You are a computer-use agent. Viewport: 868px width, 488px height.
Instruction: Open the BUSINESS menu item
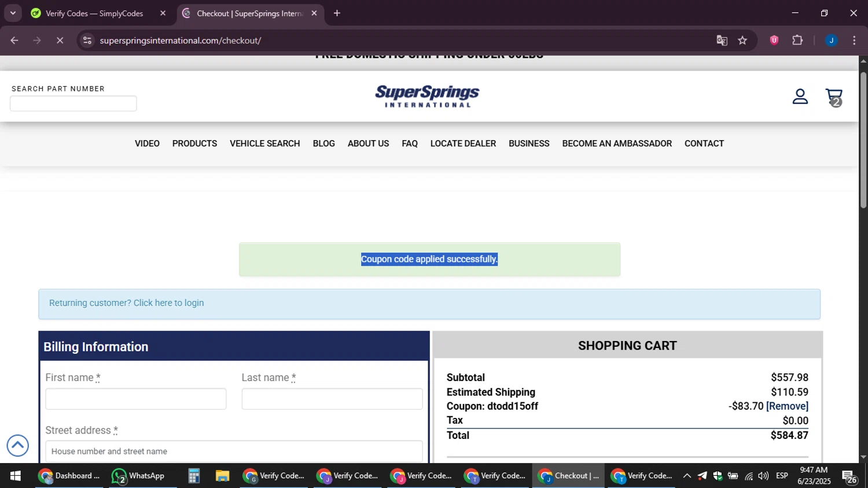529,144
